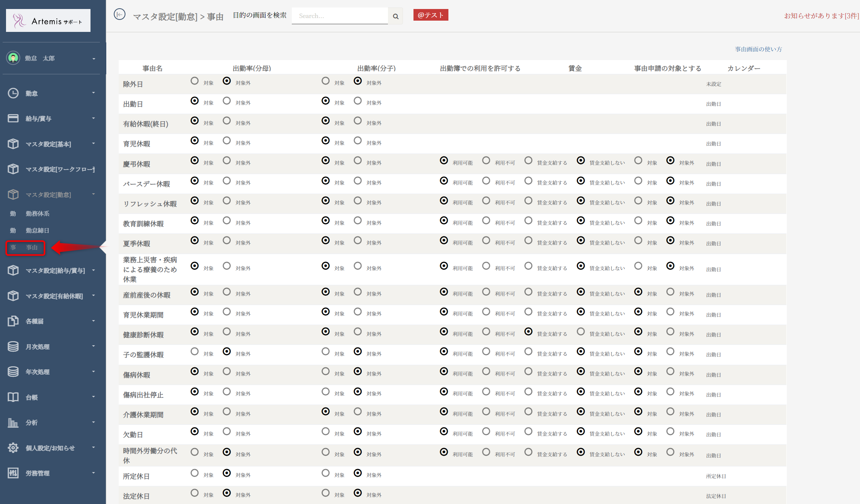860x504 pixels.
Task: Click the database icon beside 月次処理
Action: [13, 346]
